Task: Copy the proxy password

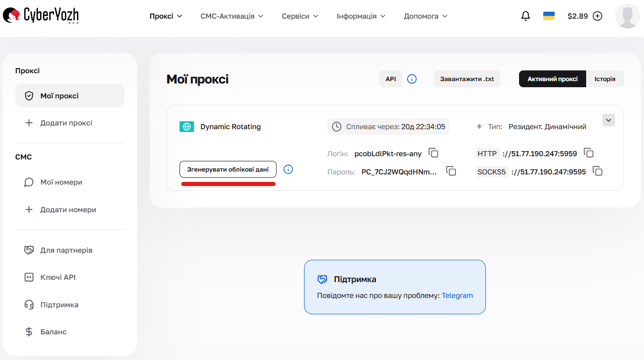Action: point(451,171)
